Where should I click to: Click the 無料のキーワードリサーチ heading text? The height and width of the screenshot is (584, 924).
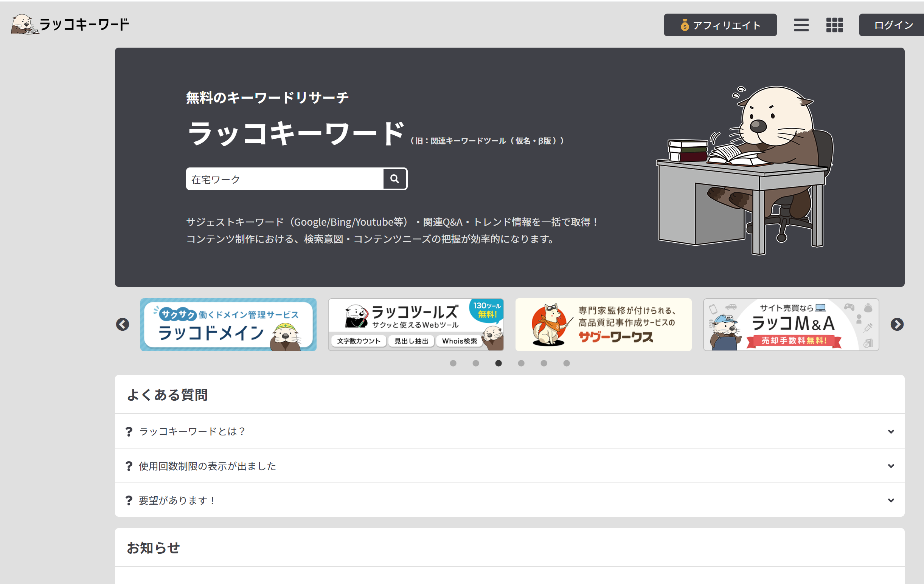267,98
